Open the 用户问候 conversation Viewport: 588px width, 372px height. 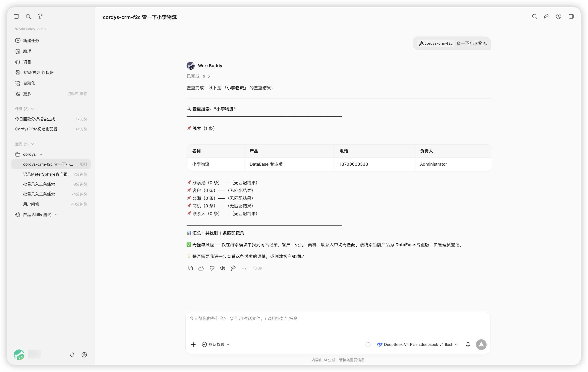[x=51, y=204]
